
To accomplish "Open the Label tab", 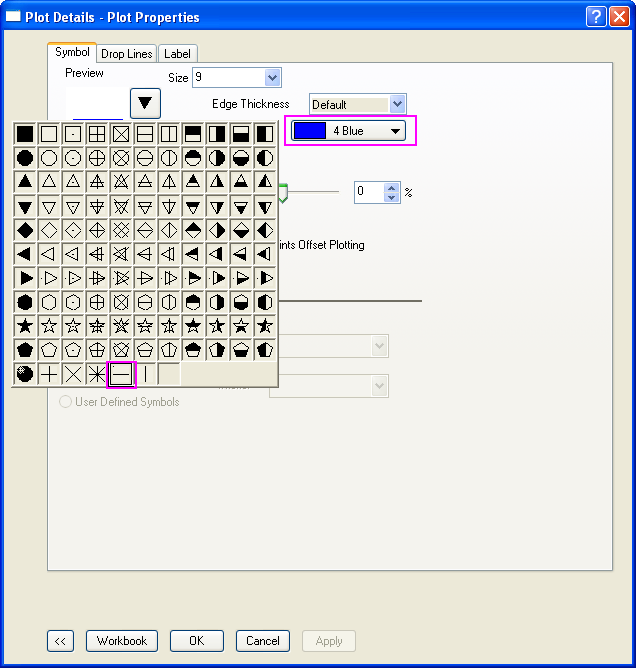I will (x=177, y=54).
